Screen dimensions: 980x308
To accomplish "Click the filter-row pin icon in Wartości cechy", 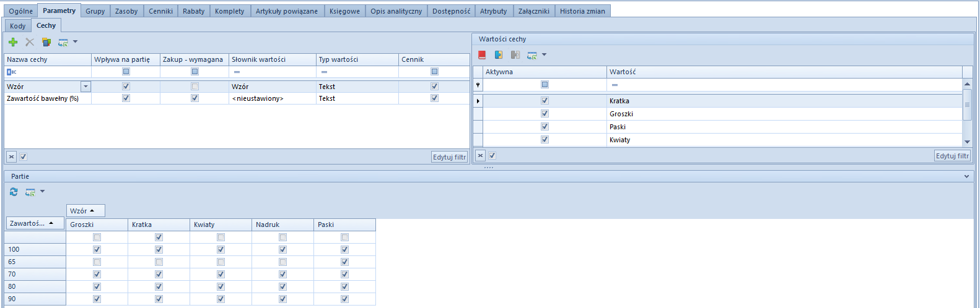I will point(478,85).
